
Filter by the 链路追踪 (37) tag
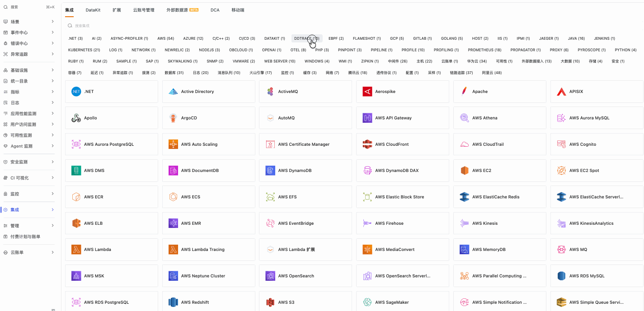click(461, 73)
